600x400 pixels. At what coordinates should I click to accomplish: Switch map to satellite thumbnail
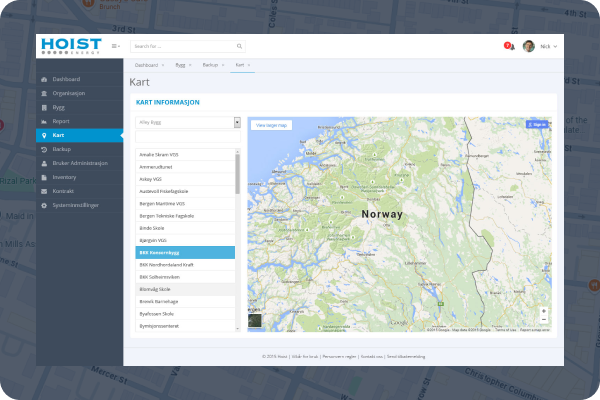click(x=254, y=321)
